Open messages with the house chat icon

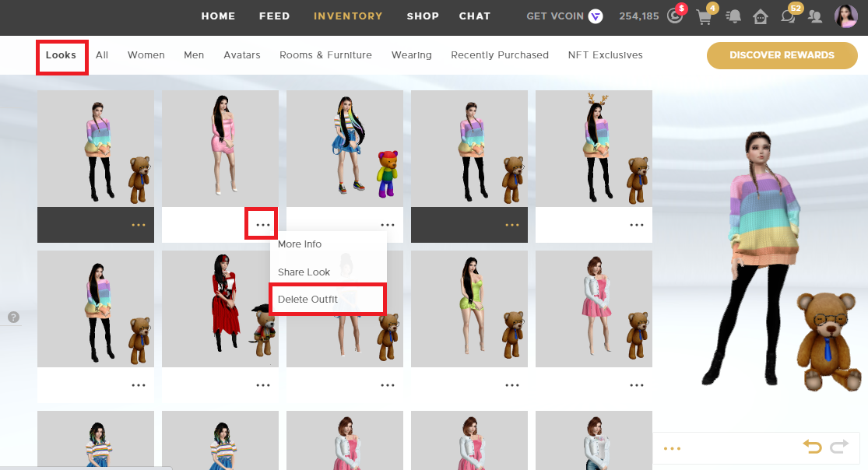coord(761,16)
